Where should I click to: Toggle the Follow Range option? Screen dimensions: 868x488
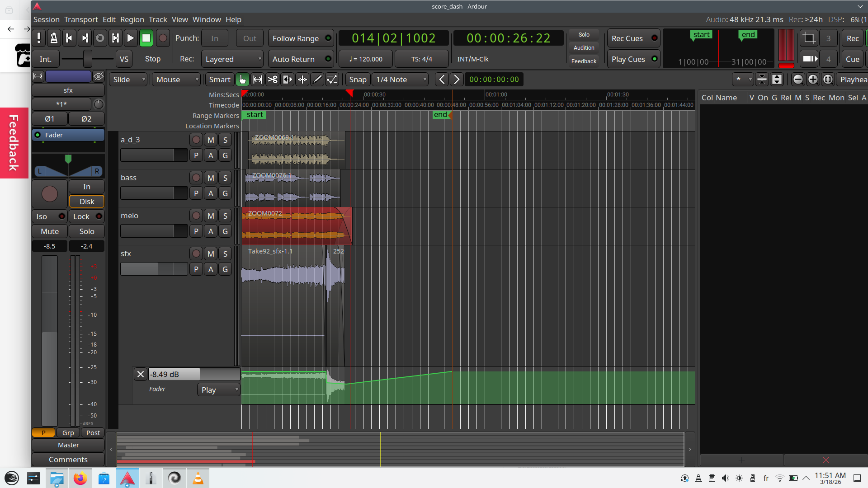tap(301, 38)
